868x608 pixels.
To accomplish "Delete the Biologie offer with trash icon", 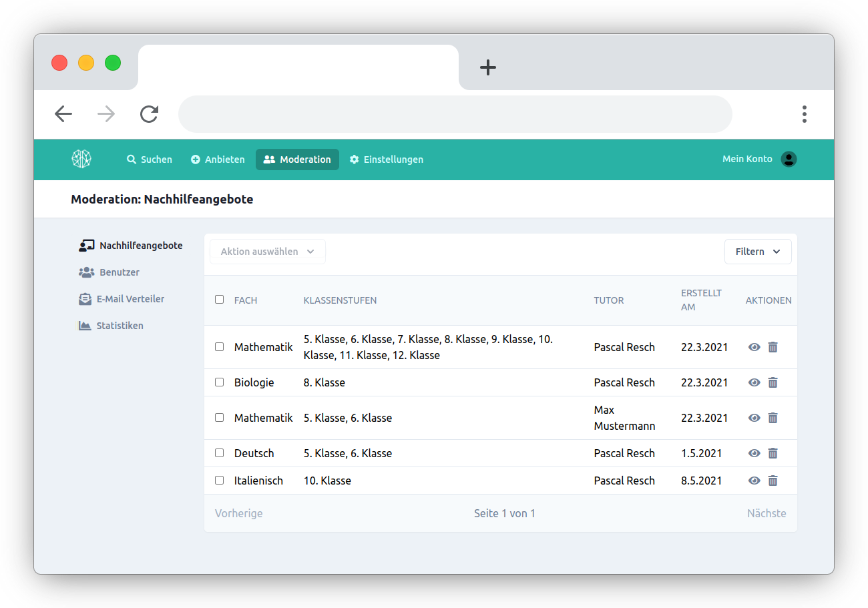I will point(773,382).
